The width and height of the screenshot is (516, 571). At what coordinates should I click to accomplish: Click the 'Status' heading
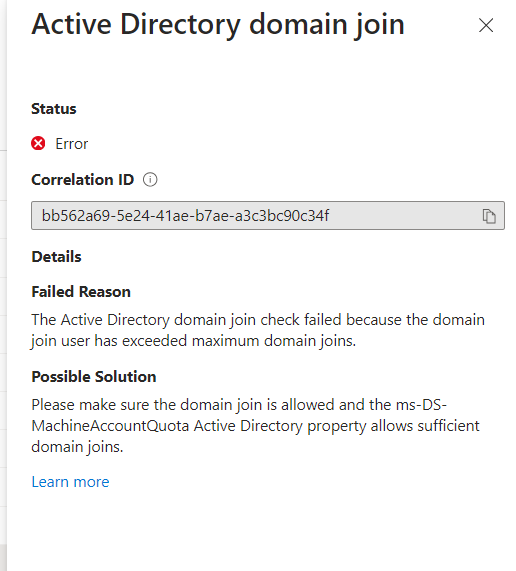point(54,109)
